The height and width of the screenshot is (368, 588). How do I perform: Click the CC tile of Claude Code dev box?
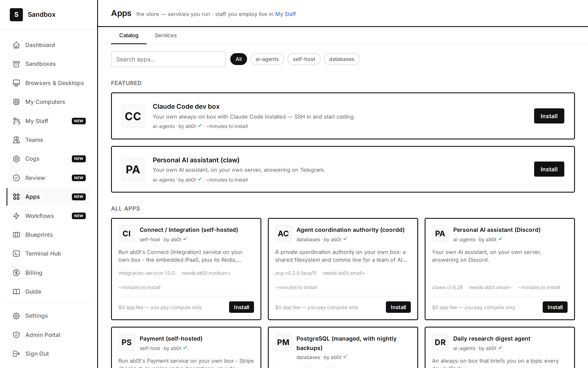[x=133, y=116]
